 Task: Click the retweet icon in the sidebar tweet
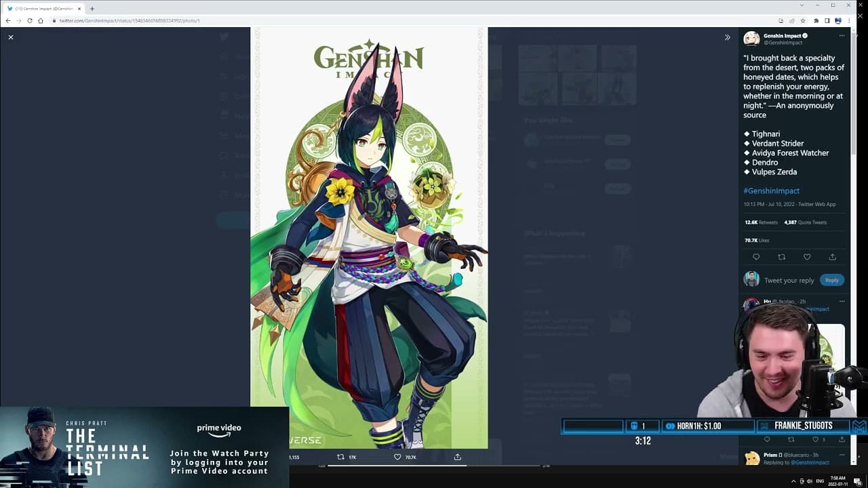[781, 258]
